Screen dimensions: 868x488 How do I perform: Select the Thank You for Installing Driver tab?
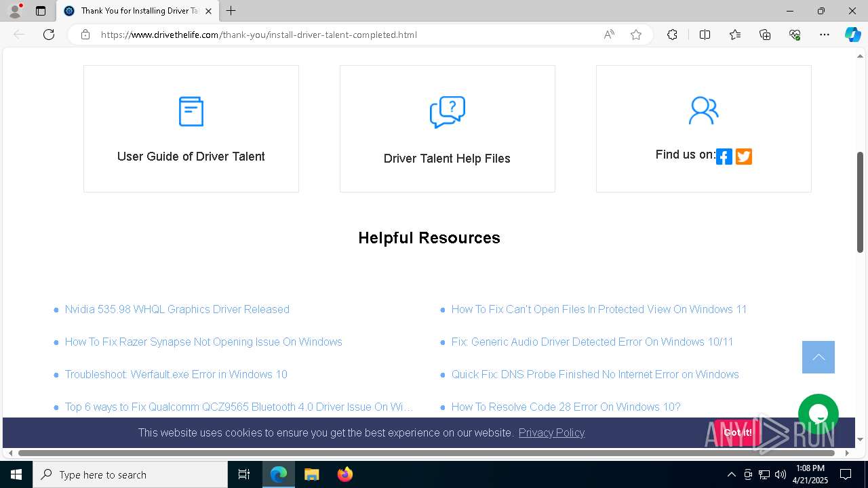[138, 11]
